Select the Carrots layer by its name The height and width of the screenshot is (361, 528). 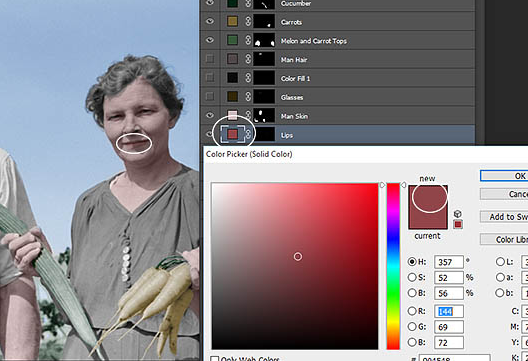pyautogui.click(x=291, y=22)
